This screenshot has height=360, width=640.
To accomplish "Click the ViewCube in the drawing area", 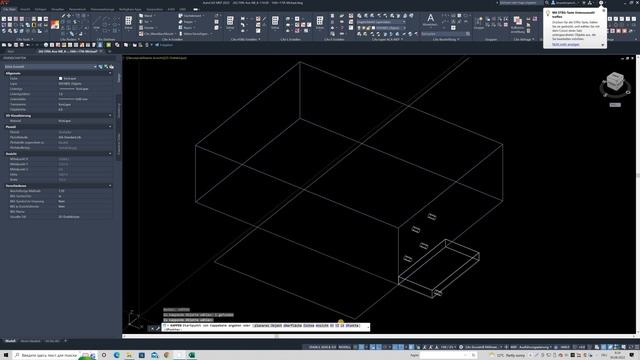I will point(615,82).
